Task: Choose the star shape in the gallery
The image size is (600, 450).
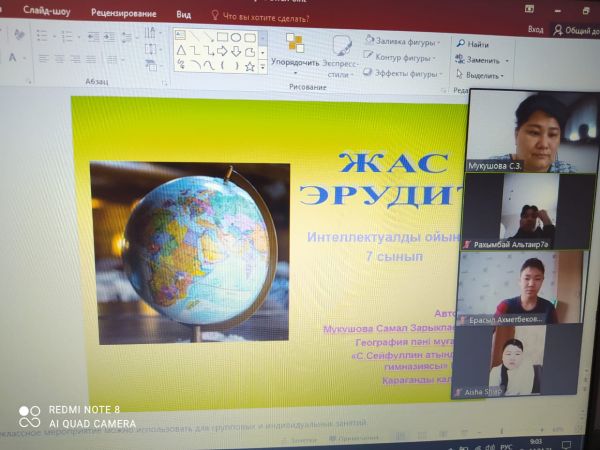Action: [250, 67]
